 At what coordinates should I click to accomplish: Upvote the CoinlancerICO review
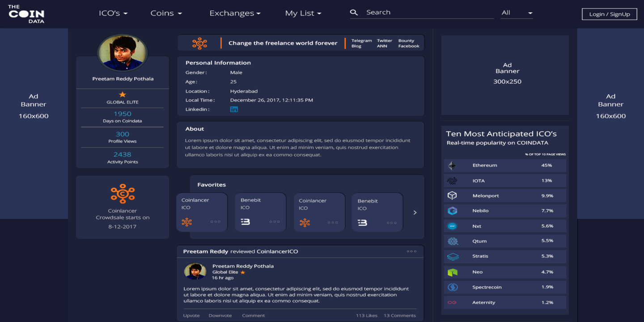tap(191, 316)
